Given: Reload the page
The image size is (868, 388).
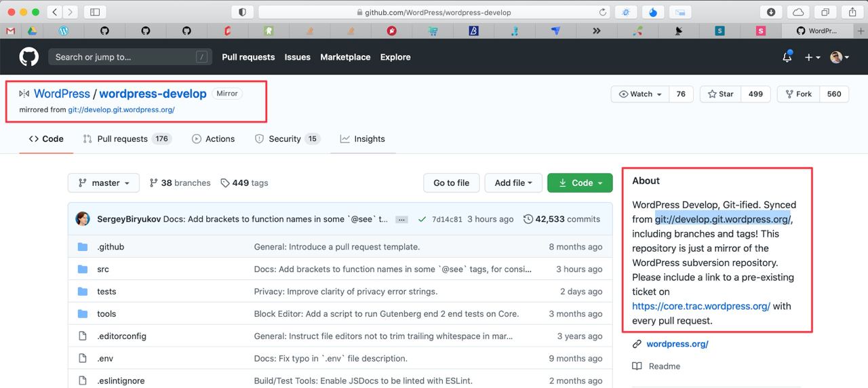Looking at the screenshot, I should (x=603, y=12).
